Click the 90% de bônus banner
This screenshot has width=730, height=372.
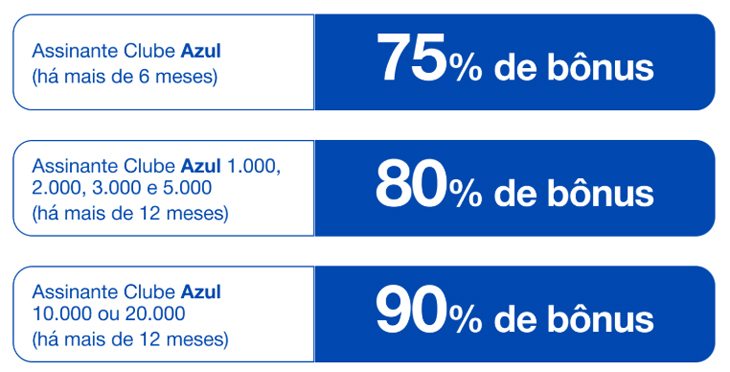[x=514, y=314]
